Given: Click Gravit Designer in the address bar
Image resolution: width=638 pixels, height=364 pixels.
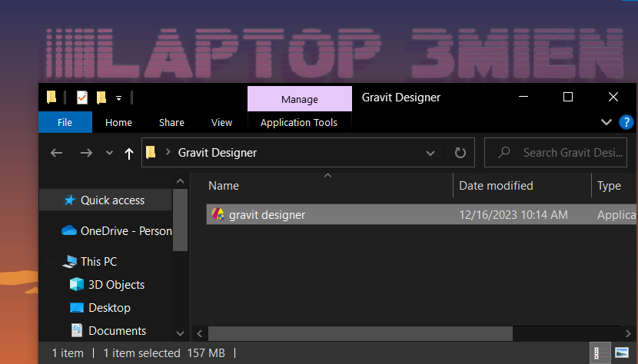Looking at the screenshot, I should 218,153.
